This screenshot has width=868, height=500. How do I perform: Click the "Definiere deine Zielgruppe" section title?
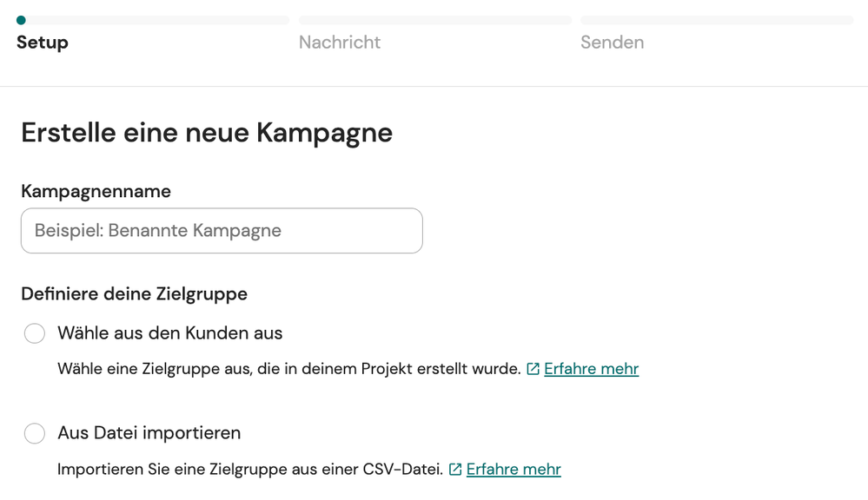point(134,294)
